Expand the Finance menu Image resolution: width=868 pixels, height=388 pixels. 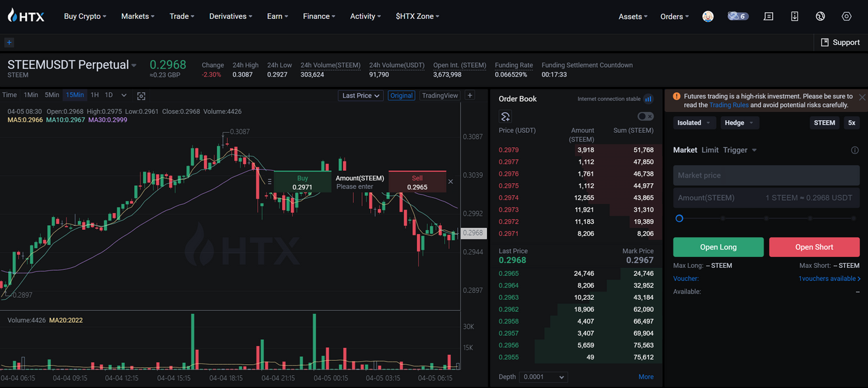pos(319,16)
